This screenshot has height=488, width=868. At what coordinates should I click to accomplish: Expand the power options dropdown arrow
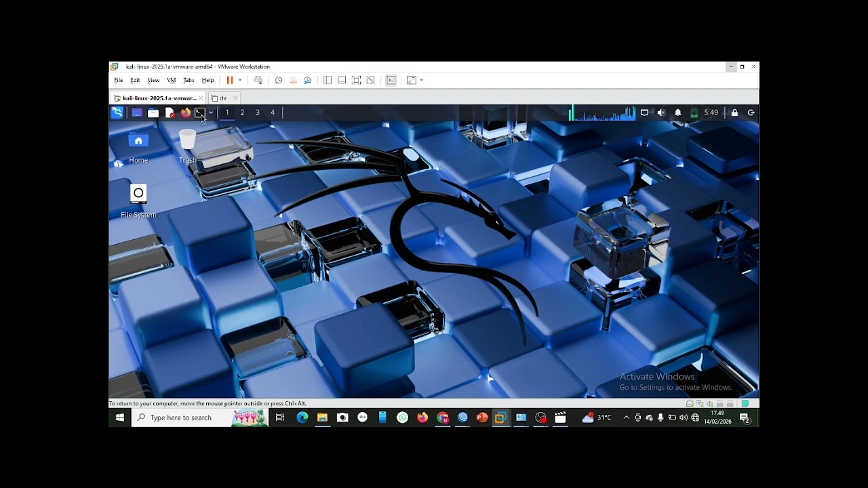(240, 80)
